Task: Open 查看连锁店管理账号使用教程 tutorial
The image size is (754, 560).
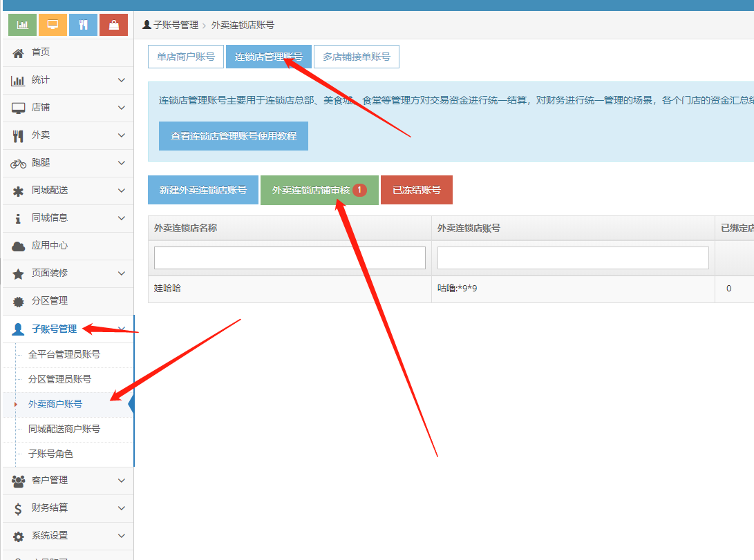Action: [x=234, y=136]
